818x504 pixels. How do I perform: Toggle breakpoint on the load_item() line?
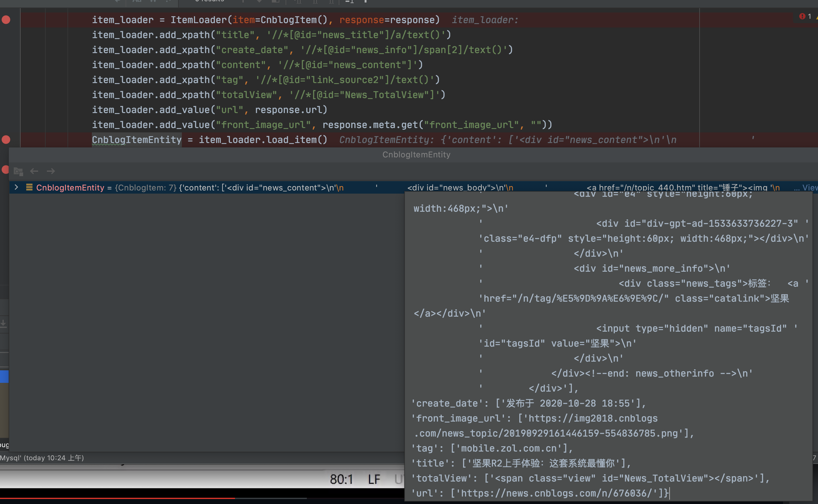pyautogui.click(x=6, y=140)
